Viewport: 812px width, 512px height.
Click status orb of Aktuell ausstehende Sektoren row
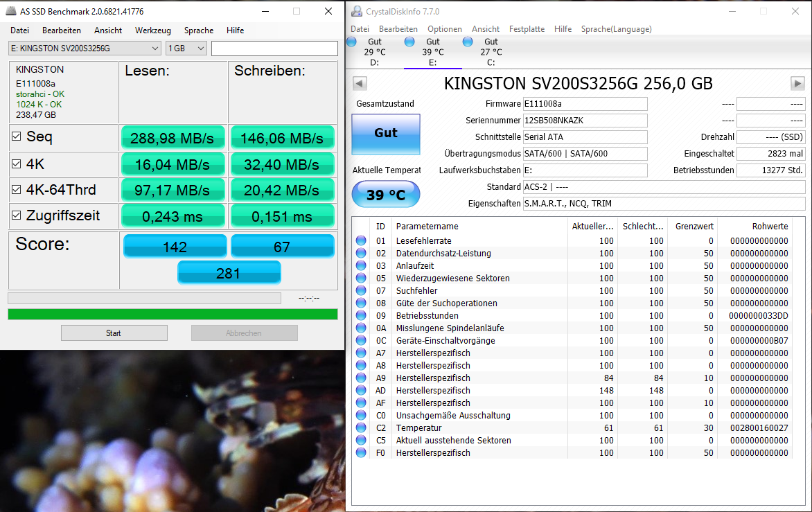point(361,440)
